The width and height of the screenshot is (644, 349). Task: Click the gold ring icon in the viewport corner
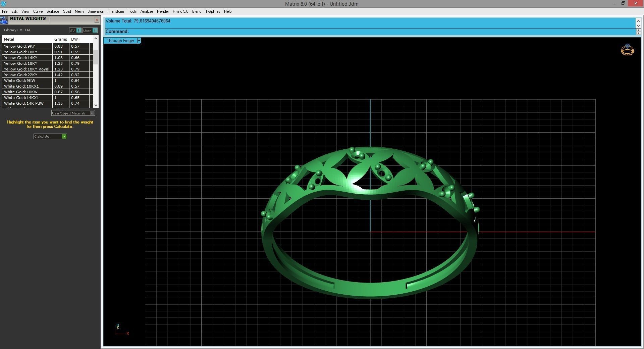[x=627, y=50]
